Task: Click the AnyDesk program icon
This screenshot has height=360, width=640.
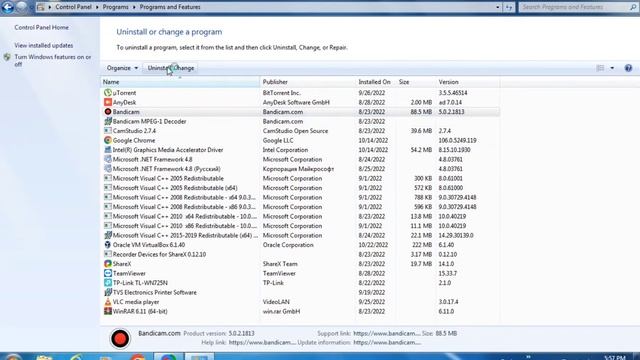Action: [x=108, y=102]
